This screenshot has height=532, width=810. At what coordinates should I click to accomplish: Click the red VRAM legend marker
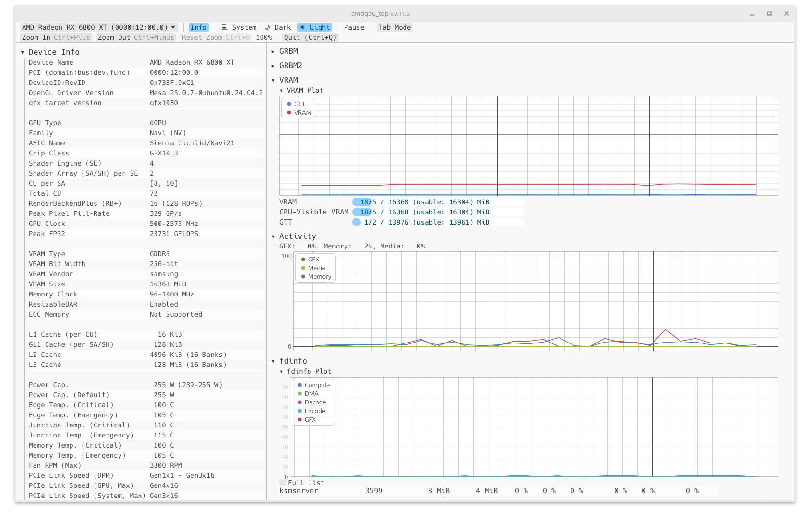click(x=289, y=113)
